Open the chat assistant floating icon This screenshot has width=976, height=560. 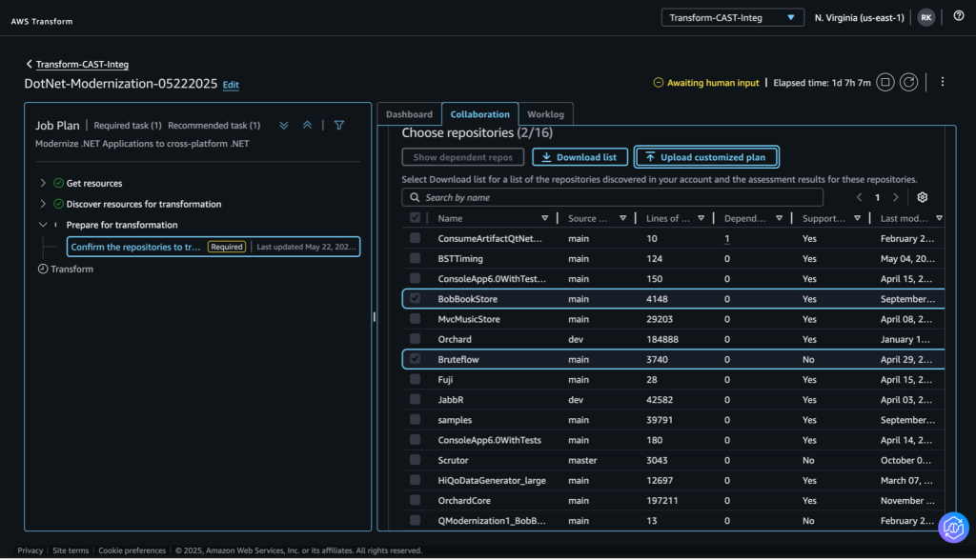953,528
